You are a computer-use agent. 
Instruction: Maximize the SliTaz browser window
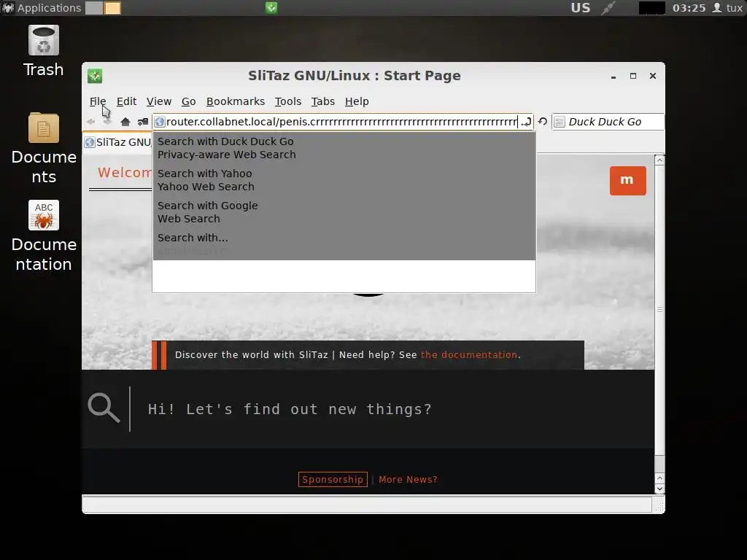point(633,76)
